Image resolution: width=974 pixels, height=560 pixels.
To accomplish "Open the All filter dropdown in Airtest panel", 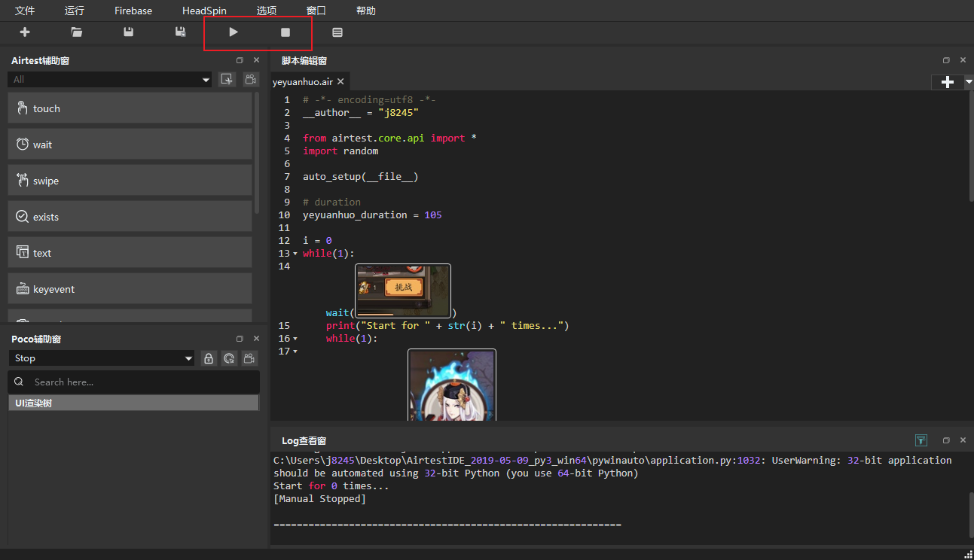I will coord(110,79).
